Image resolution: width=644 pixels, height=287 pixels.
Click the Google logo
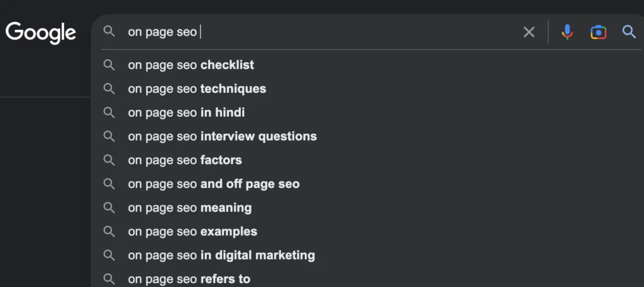point(41,31)
